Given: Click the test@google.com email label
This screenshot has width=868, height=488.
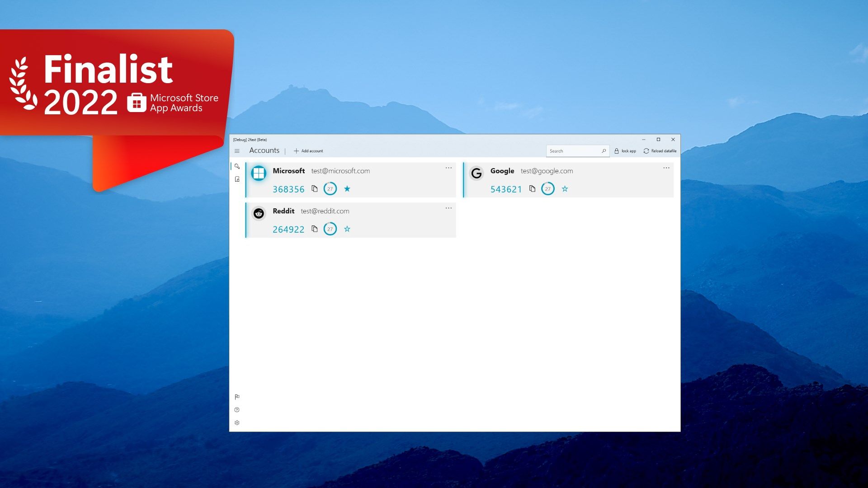Looking at the screenshot, I should tap(547, 171).
